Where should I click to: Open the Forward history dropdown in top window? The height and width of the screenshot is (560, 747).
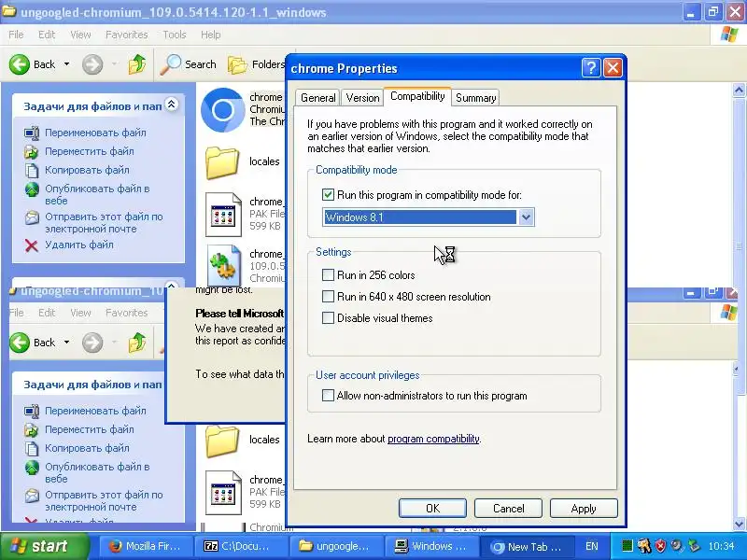point(114,64)
